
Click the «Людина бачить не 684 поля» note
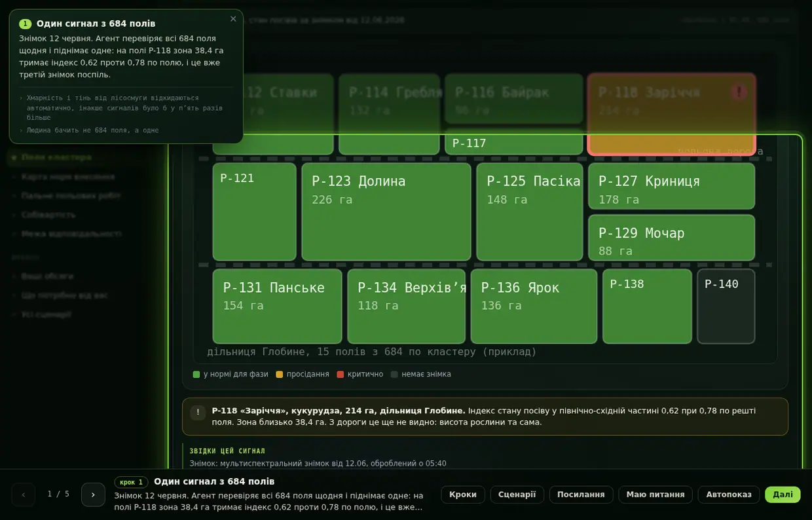tap(92, 130)
